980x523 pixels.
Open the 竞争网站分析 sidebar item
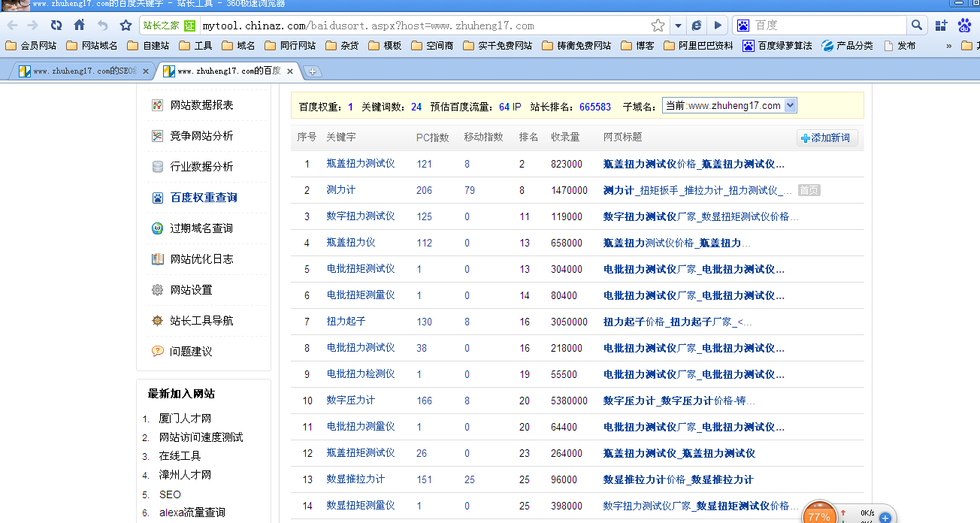(x=201, y=136)
